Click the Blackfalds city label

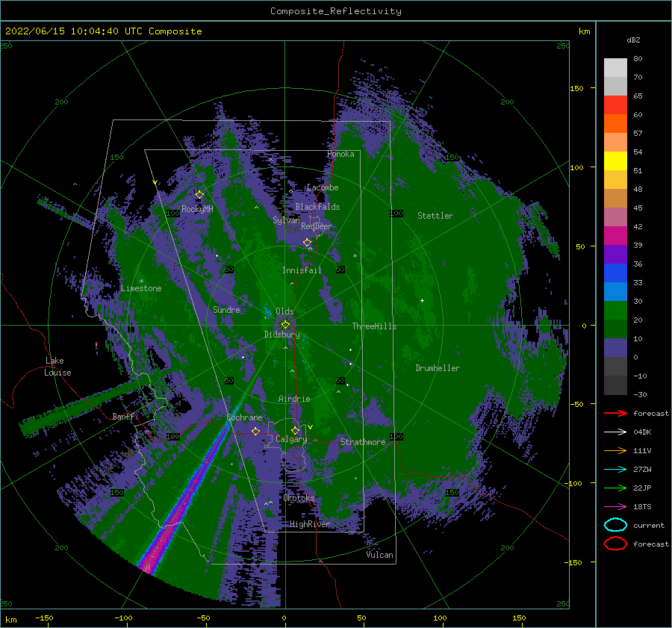pyautogui.click(x=317, y=207)
